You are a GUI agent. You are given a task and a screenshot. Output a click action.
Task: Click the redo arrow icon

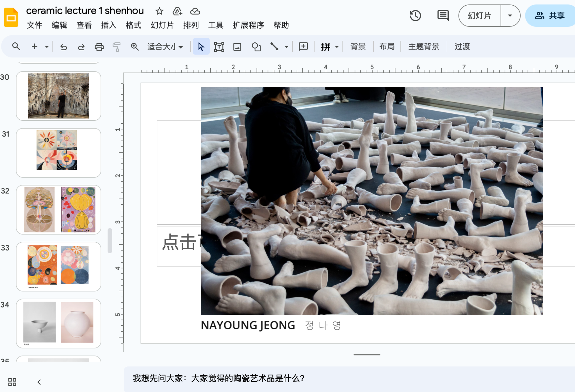click(x=81, y=47)
